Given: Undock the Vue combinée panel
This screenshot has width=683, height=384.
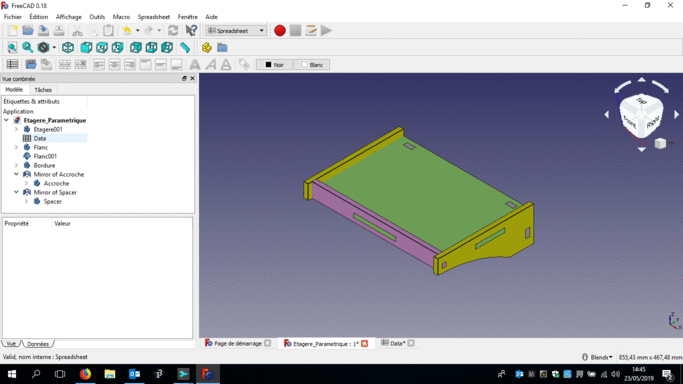Looking at the screenshot, I should tap(184, 78).
